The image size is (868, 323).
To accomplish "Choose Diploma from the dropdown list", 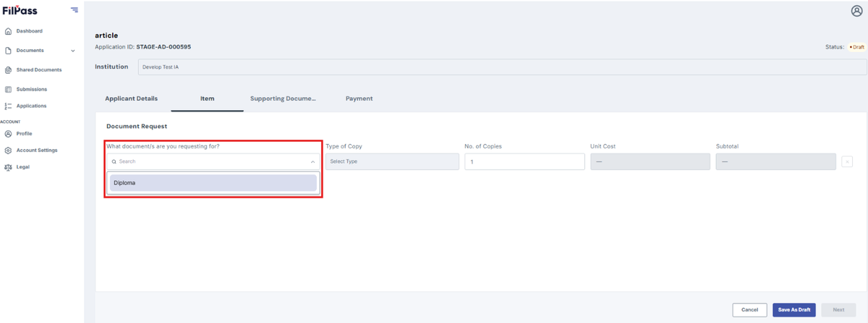I will pyautogui.click(x=213, y=183).
